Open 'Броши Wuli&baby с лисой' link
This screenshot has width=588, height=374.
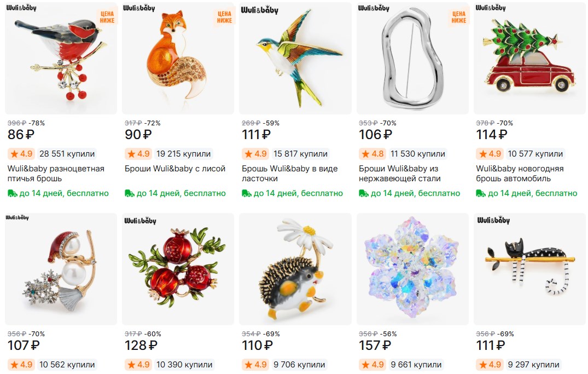click(174, 169)
